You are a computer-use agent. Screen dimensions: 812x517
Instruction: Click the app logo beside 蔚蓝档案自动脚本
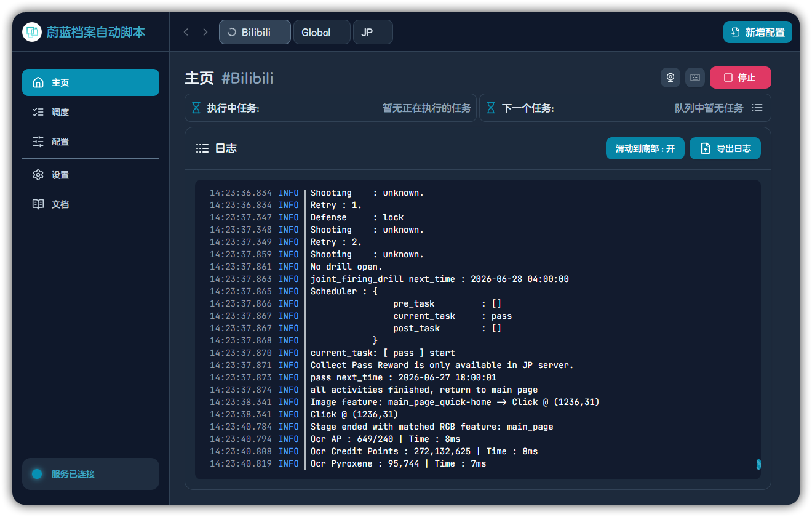coord(32,32)
